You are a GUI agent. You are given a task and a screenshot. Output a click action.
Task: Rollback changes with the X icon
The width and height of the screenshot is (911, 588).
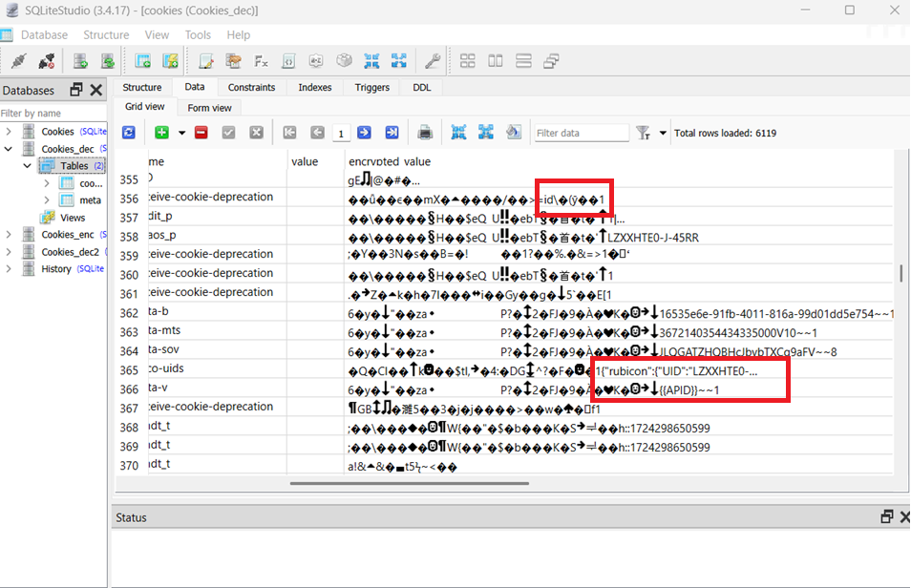256,133
